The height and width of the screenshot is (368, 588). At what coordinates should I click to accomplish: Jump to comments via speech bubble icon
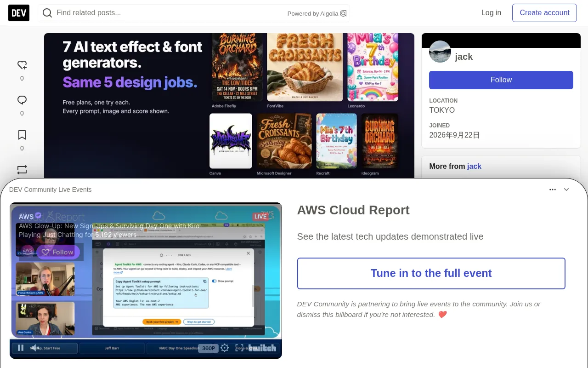[22, 100]
